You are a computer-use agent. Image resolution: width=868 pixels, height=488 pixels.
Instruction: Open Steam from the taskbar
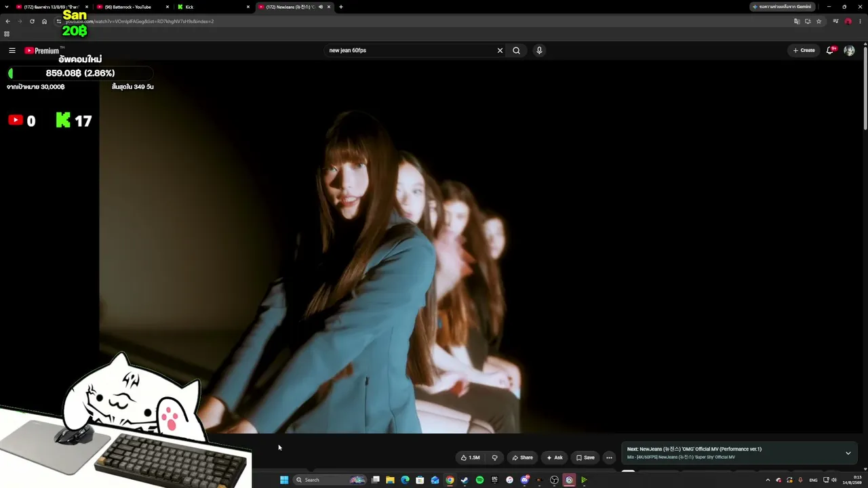pyautogui.click(x=465, y=480)
